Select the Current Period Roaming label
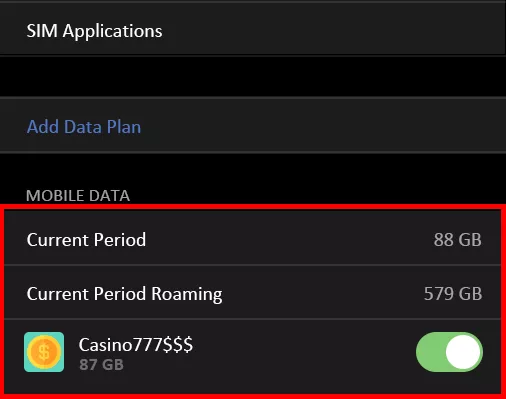This screenshot has width=506, height=399. point(124,294)
